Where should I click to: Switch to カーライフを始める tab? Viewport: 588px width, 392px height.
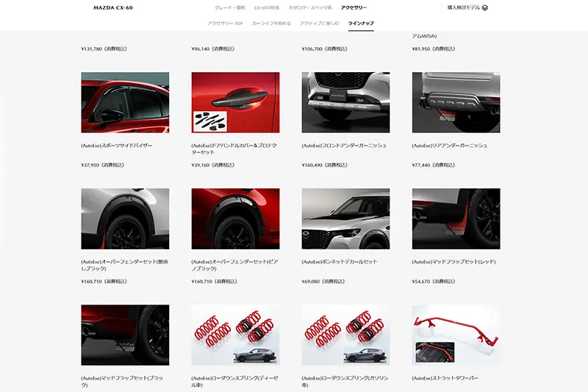click(x=271, y=24)
